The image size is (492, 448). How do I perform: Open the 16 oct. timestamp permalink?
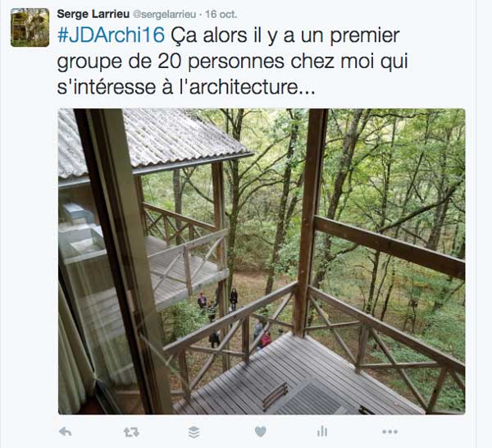click(x=221, y=15)
